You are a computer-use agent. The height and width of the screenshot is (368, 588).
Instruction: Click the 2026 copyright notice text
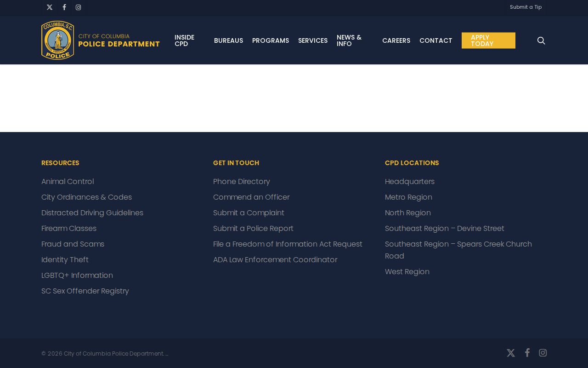coord(105,353)
